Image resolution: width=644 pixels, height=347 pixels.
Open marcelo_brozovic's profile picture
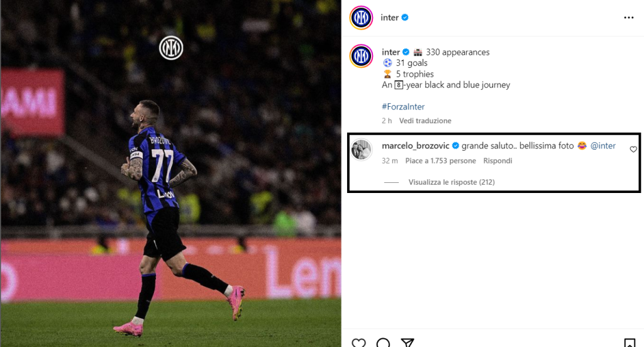pyautogui.click(x=362, y=150)
